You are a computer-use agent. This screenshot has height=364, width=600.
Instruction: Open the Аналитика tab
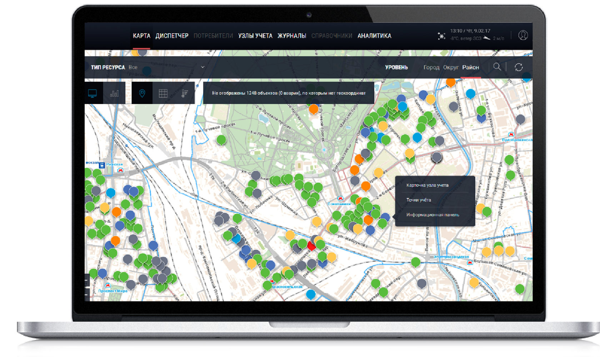pos(374,36)
